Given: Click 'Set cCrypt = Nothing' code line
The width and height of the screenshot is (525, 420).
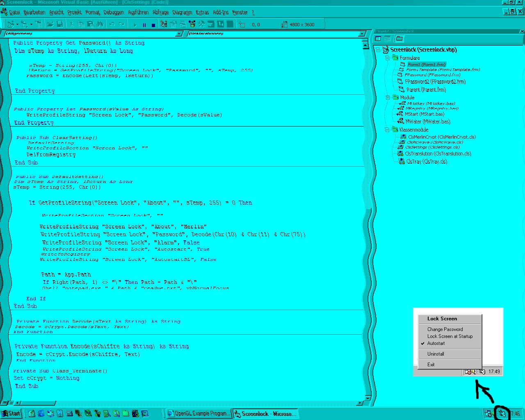Looking at the screenshot, I should 46,378.
